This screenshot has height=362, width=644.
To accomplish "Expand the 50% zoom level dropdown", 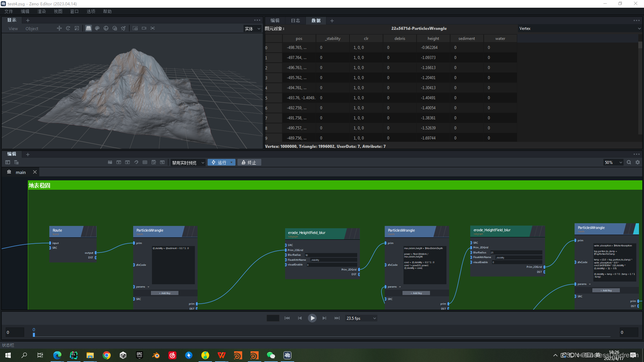I will click(613, 163).
